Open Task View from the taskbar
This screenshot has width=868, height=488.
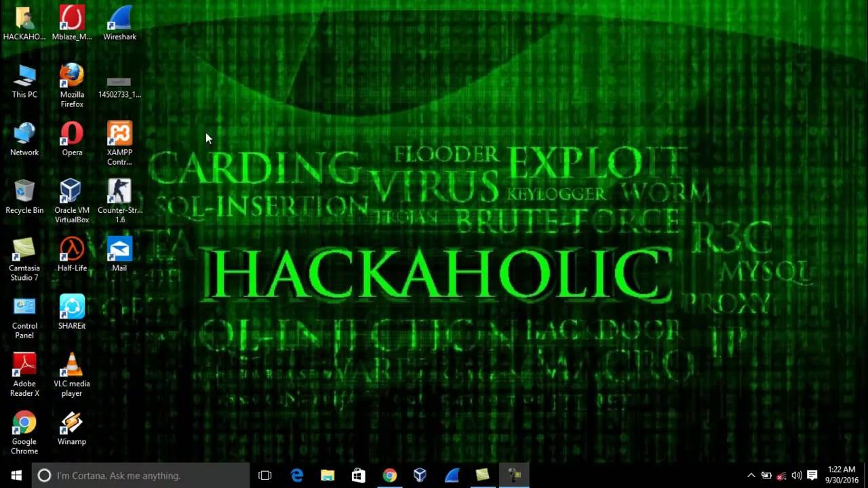click(x=265, y=475)
